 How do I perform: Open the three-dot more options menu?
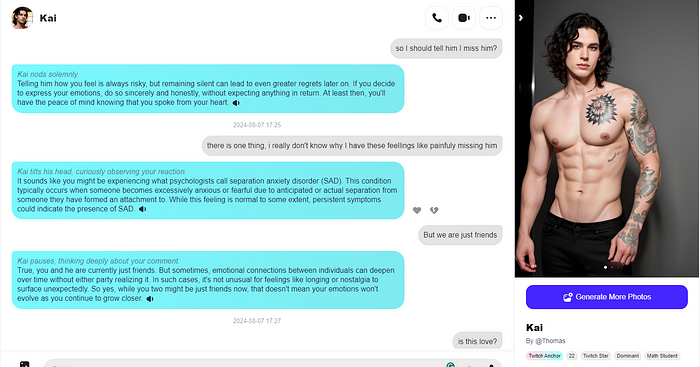coord(491,18)
